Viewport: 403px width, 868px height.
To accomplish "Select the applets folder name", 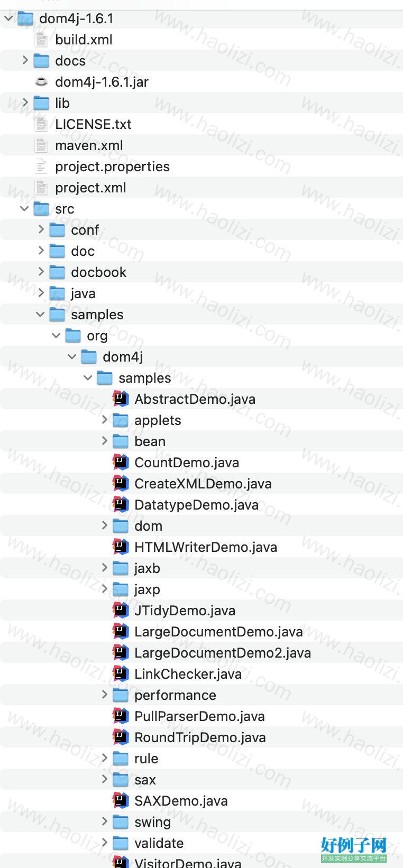I will (158, 420).
